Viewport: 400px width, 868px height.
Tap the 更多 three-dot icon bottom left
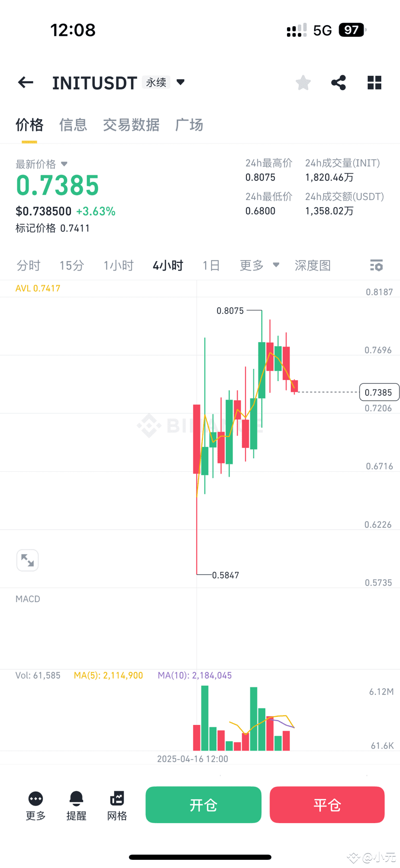tap(35, 802)
